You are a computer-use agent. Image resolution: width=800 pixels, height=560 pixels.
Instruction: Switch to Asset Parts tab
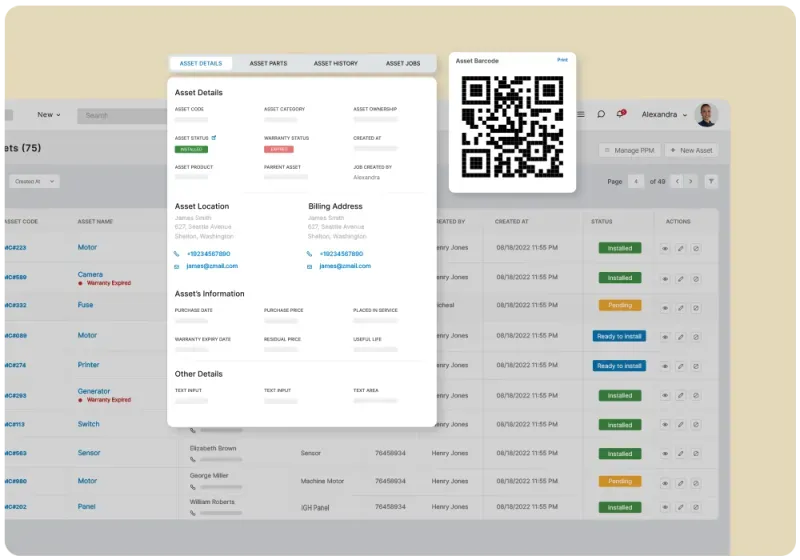coord(268,63)
